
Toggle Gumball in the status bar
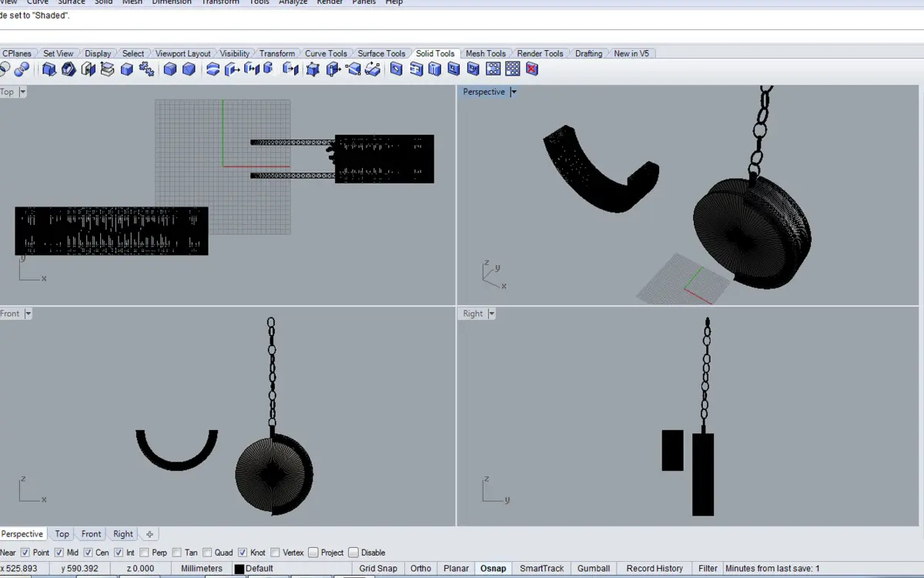594,569
